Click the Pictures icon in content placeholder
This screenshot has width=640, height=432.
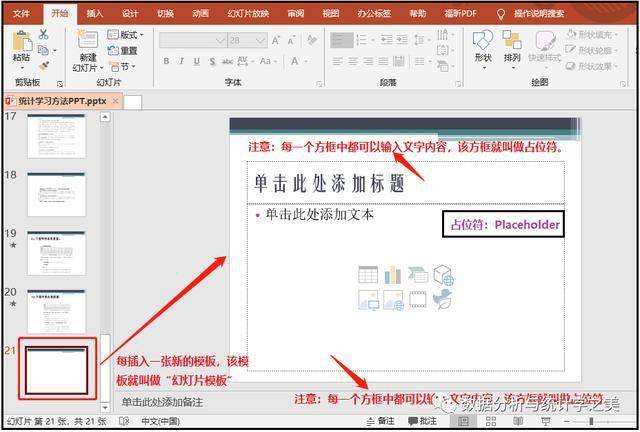tap(369, 300)
